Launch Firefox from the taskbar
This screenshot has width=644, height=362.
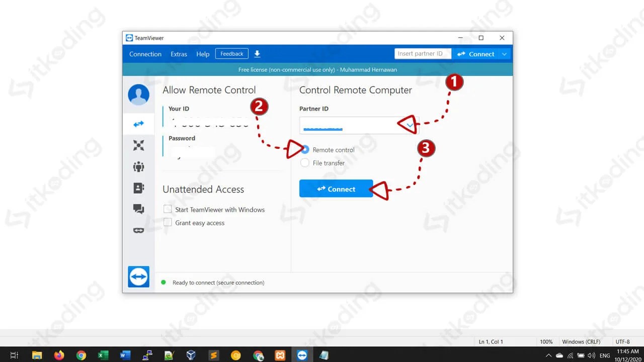click(59, 355)
